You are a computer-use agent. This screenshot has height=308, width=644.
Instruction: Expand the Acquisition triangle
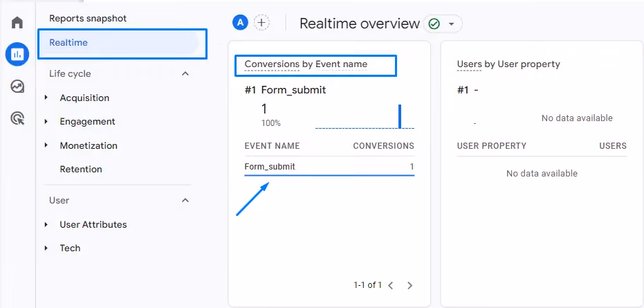click(x=46, y=98)
